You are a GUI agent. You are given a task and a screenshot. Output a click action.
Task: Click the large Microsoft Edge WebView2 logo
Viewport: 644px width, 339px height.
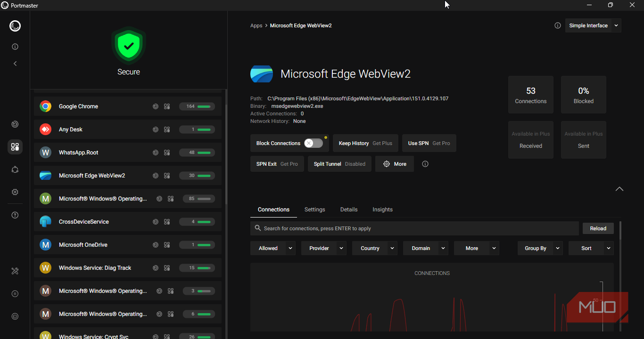[262, 74]
